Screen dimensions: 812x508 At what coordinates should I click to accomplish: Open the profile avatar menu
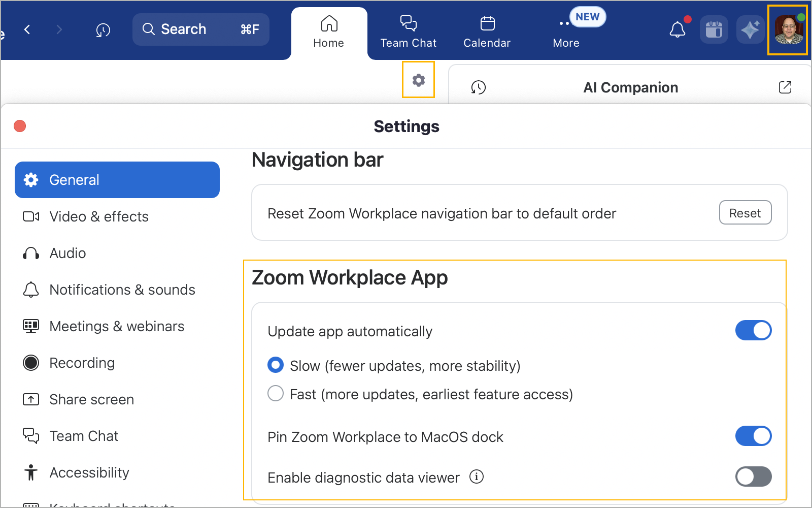pos(788,30)
